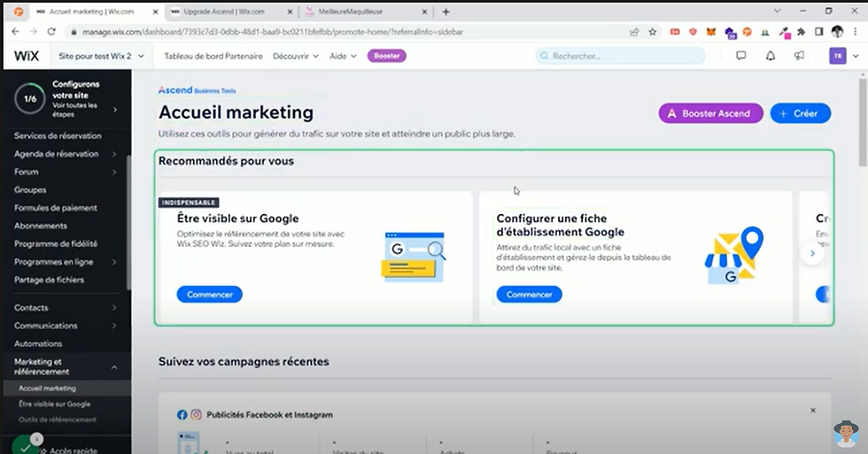Open setup steps arrow beside Configurons votre site

coord(115,110)
